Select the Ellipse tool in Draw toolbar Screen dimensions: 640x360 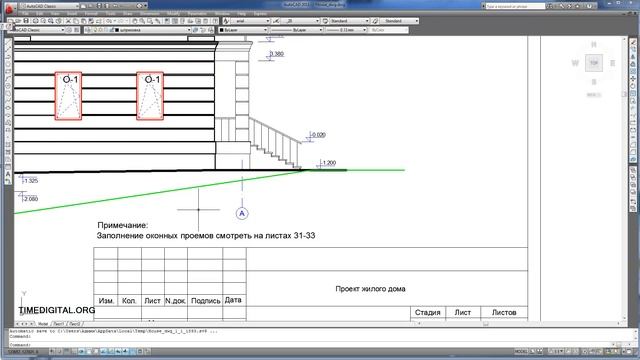coord(8,108)
